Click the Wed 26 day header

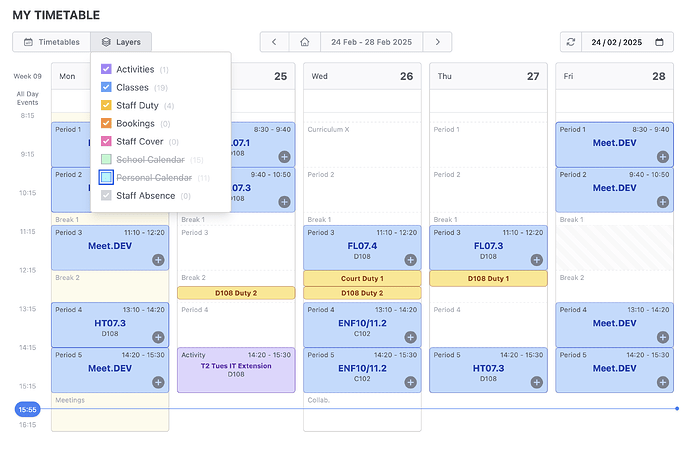[362, 76]
